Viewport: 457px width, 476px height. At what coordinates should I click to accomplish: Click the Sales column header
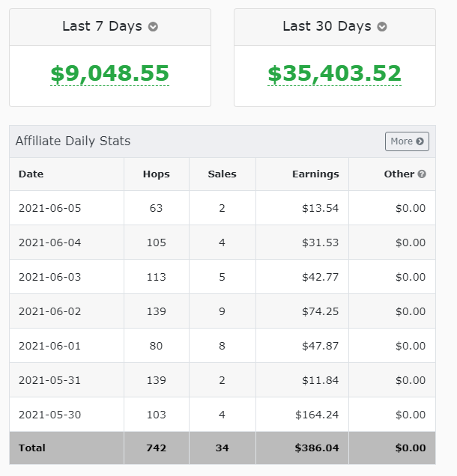(222, 174)
